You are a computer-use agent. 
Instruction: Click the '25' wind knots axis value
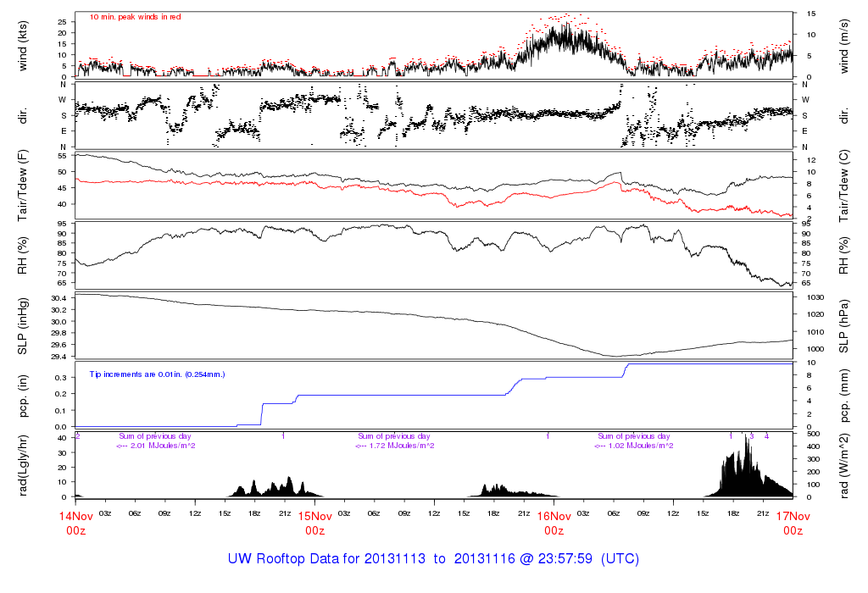[x=63, y=21]
